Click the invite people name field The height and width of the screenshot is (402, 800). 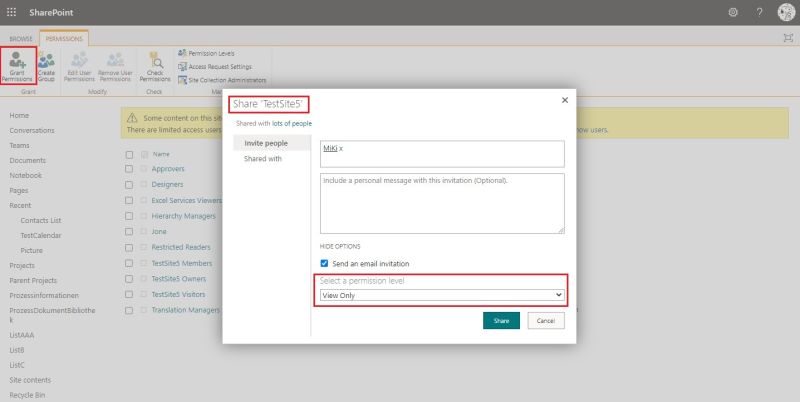(x=442, y=154)
